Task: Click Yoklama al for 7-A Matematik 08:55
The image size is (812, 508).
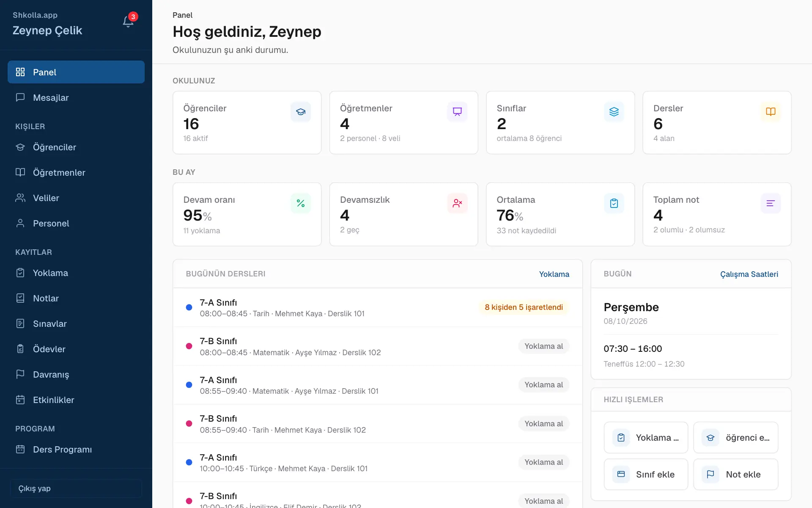Action: pyautogui.click(x=543, y=385)
